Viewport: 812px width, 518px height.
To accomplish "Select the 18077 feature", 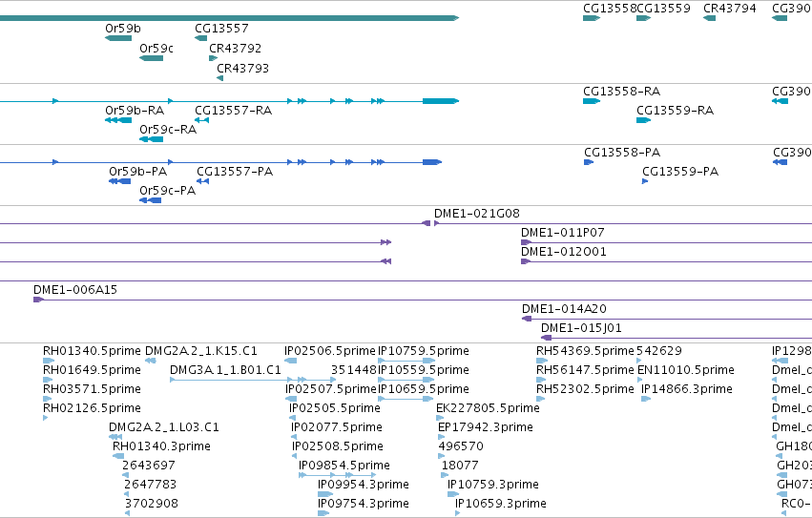I will coord(445,475).
